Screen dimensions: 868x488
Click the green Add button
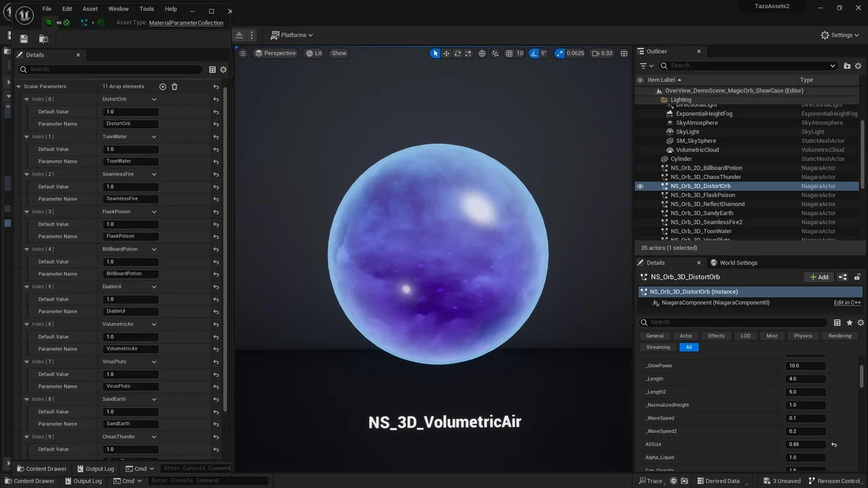tap(819, 277)
